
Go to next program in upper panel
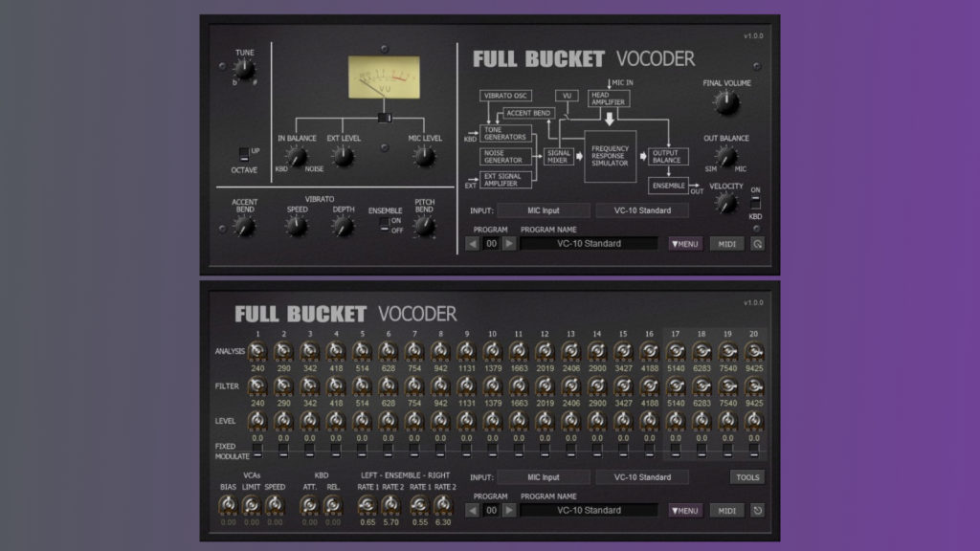coord(509,244)
